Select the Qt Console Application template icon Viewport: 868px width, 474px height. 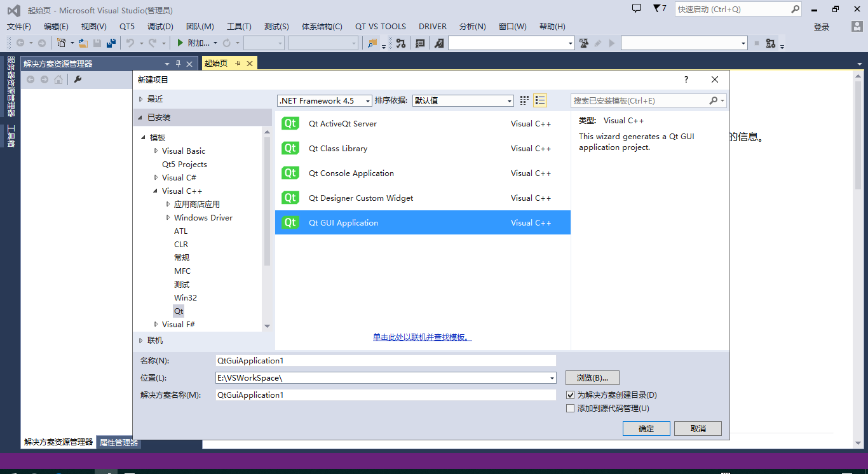point(290,173)
